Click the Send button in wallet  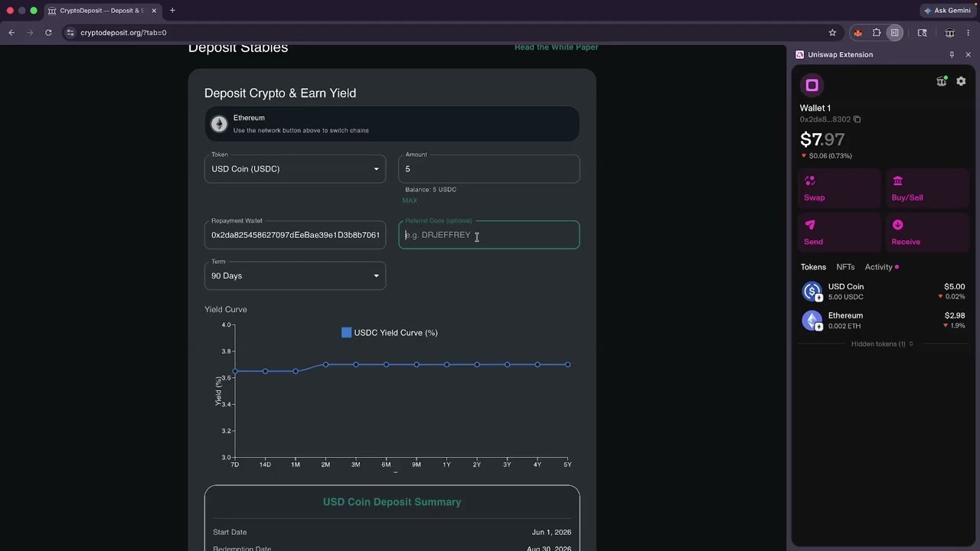pos(840,233)
